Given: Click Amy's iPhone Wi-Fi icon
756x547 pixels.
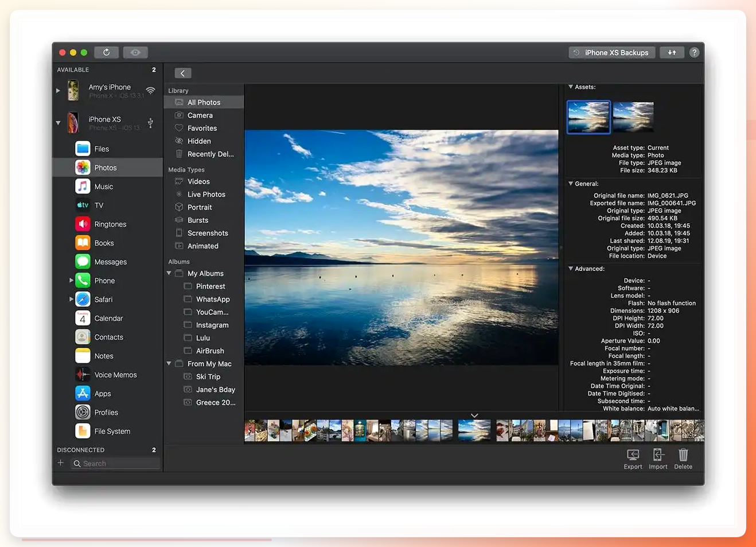Looking at the screenshot, I should (150, 90).
